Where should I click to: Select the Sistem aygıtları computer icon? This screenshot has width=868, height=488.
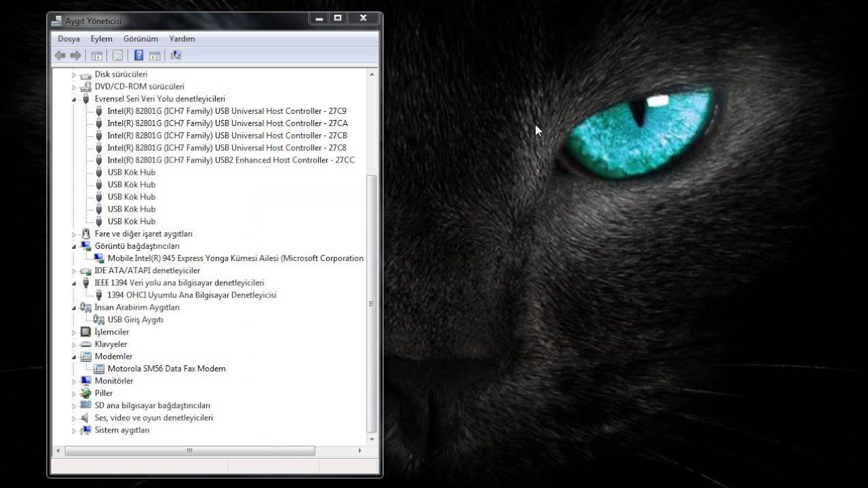tap(85, 430)
